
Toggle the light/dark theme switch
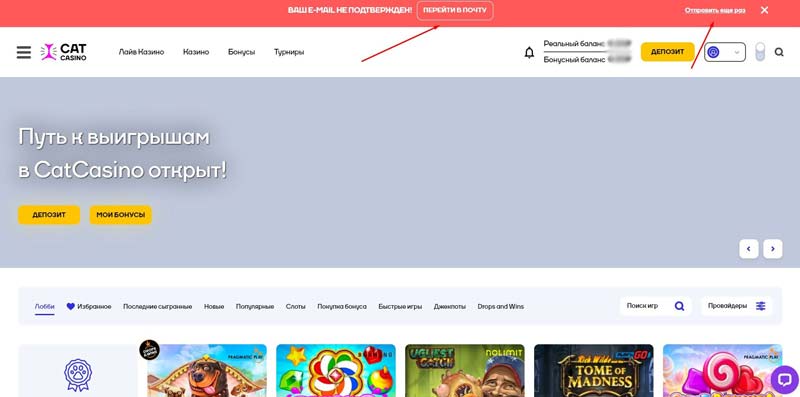(x=760, y=52)
